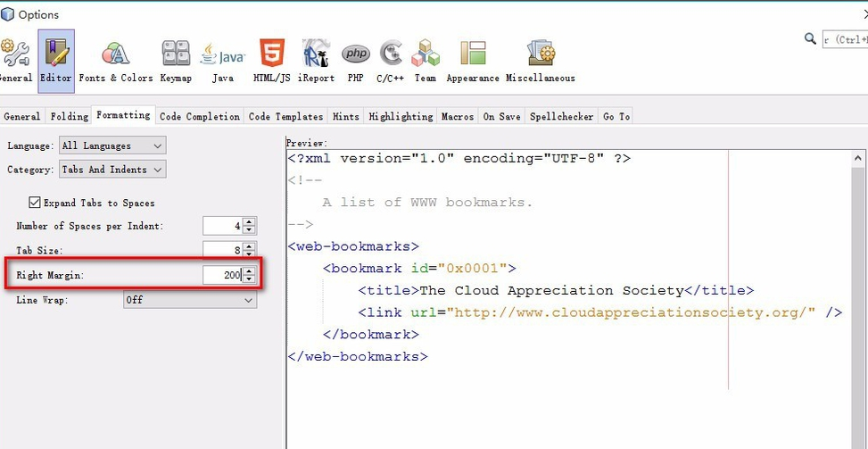Click the Right Margin value field
This screenshot has width=868, height=449.
(222, 275)
